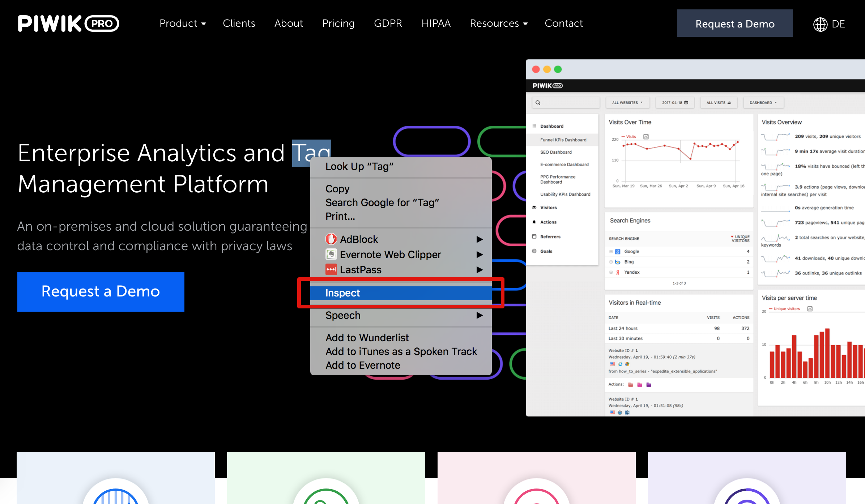
Task: Expand the AdBlock submenu arrow
Action: click(x=480, y=239)
